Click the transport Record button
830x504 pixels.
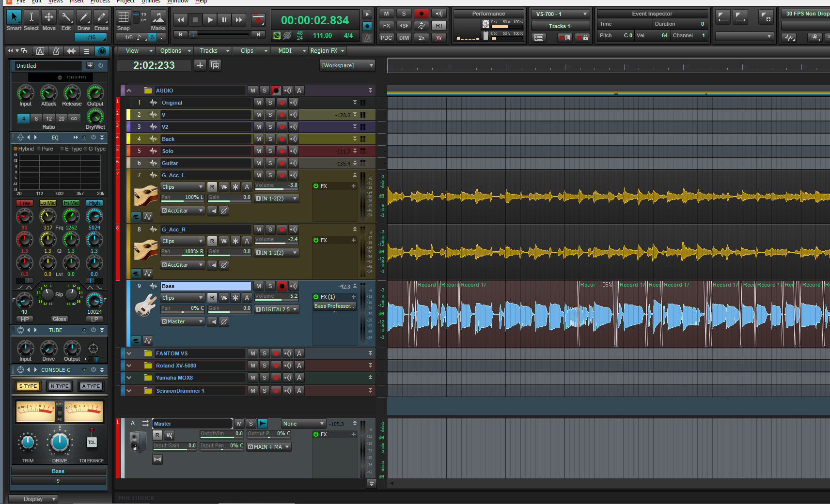[x=258, y=20]
